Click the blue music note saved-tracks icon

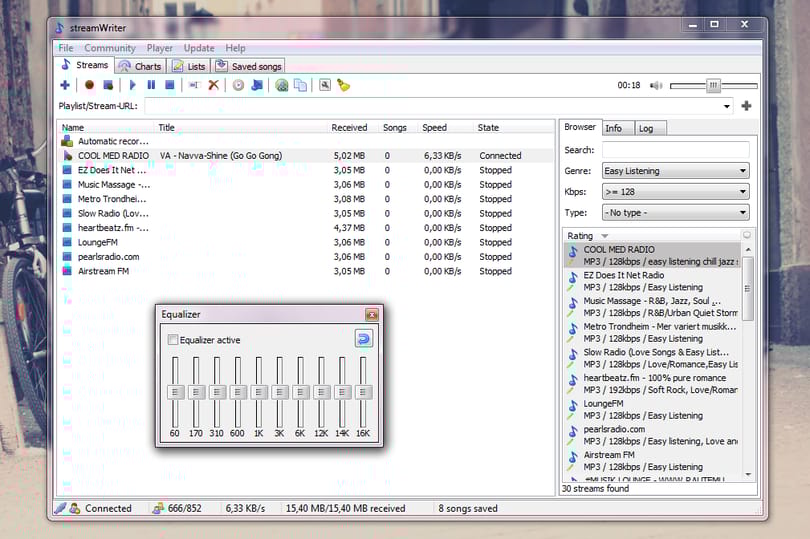coord(257,85)
